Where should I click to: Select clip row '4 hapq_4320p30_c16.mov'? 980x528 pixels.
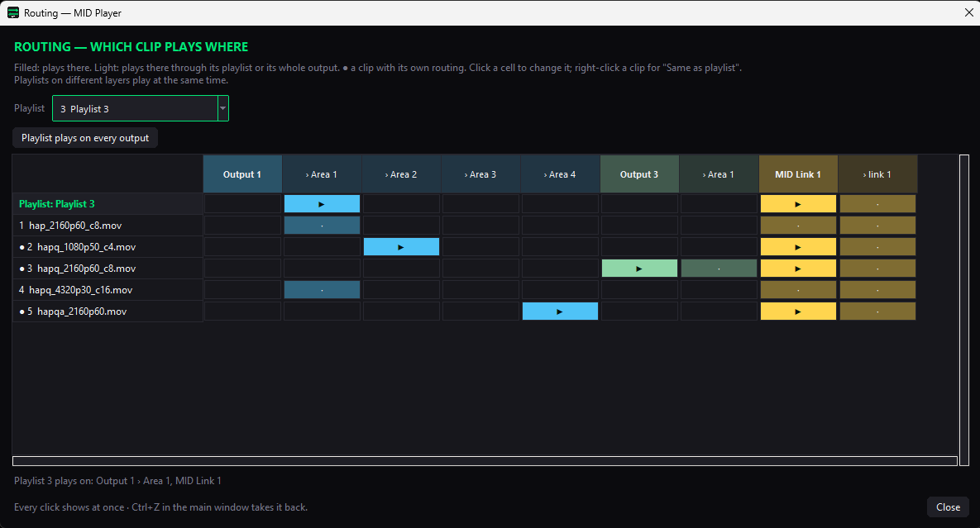coord(108,289)
